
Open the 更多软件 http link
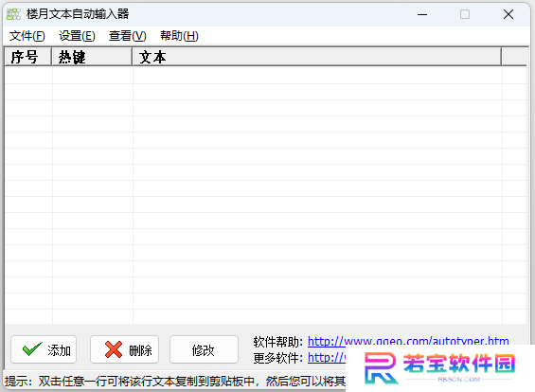327,358
